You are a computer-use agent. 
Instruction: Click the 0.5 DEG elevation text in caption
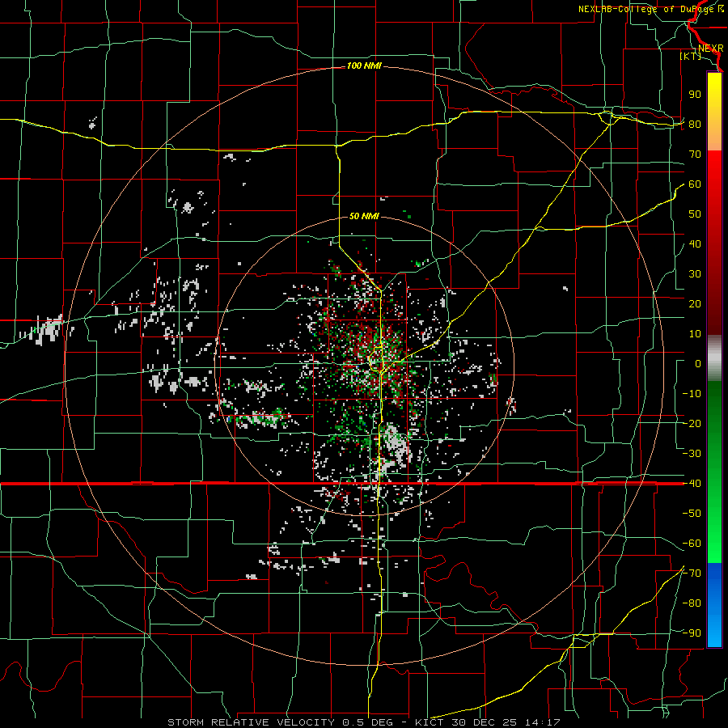[367, 722]
